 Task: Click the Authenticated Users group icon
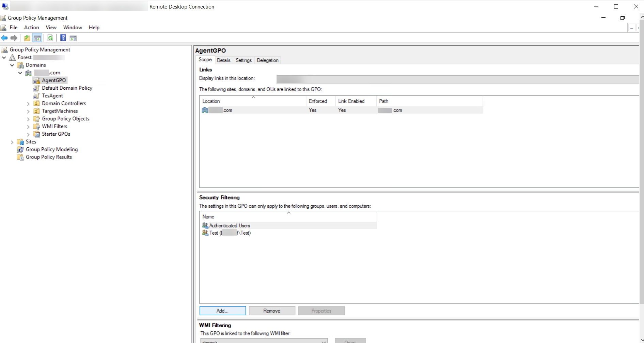tap(205, 225)
